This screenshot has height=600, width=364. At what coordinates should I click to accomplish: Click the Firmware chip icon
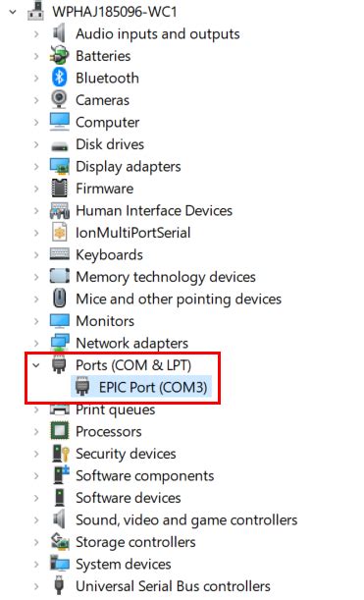(59, 189)
